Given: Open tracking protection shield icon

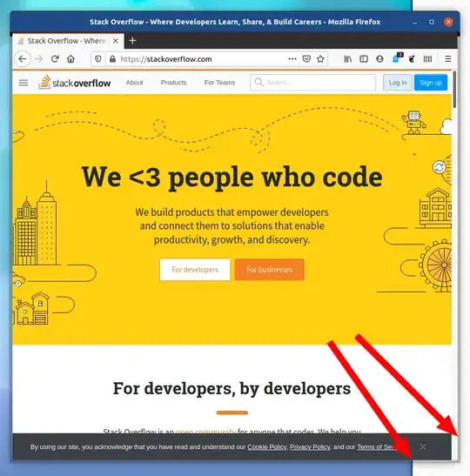Looking at the screenshot, I should click(97, 59).
